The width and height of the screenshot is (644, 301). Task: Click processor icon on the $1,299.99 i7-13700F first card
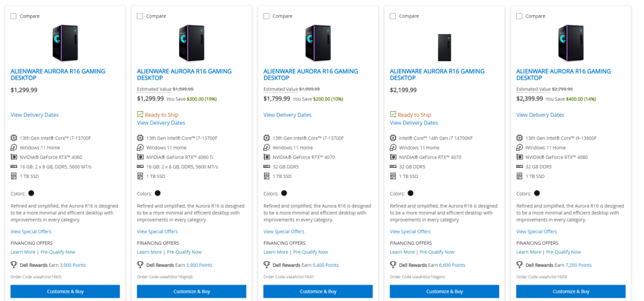click(x=14, y=138)
